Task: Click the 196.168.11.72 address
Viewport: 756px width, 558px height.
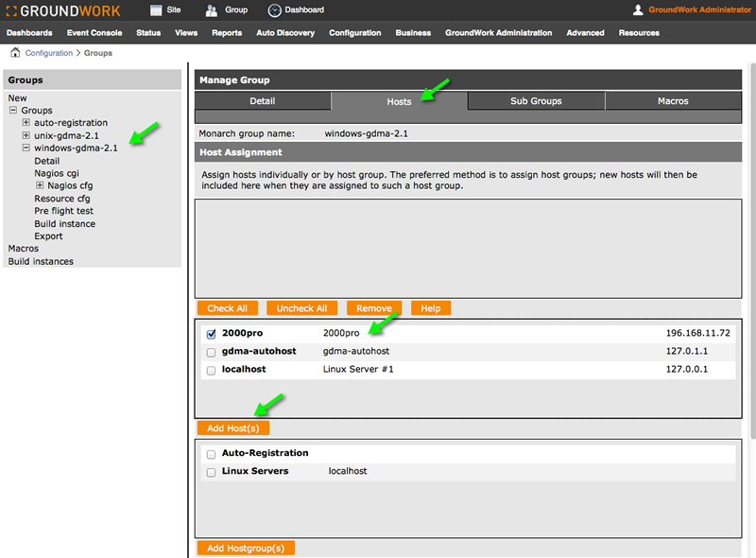Action: tap(698, 333)
